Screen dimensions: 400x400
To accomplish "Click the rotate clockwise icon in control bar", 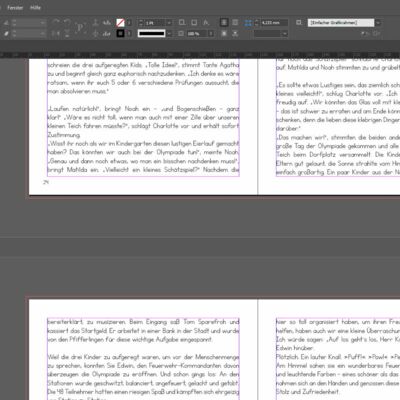I will 56,22.
